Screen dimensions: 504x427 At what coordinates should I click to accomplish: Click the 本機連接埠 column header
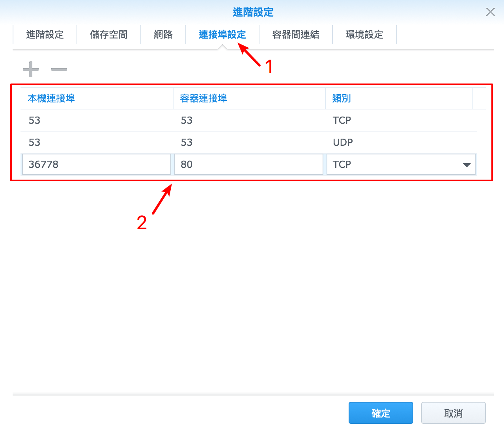(51, 98)
